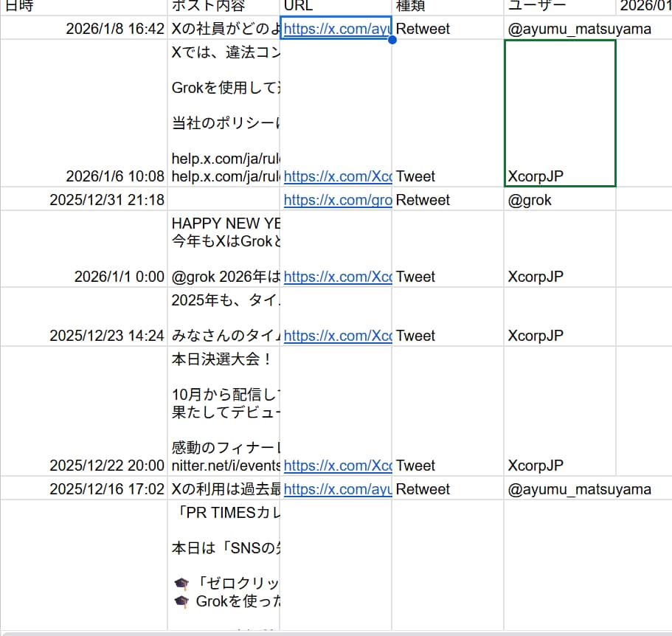
Task: Open the x.com/Xco link dated 2025/12/23
Action: [337, 336]
